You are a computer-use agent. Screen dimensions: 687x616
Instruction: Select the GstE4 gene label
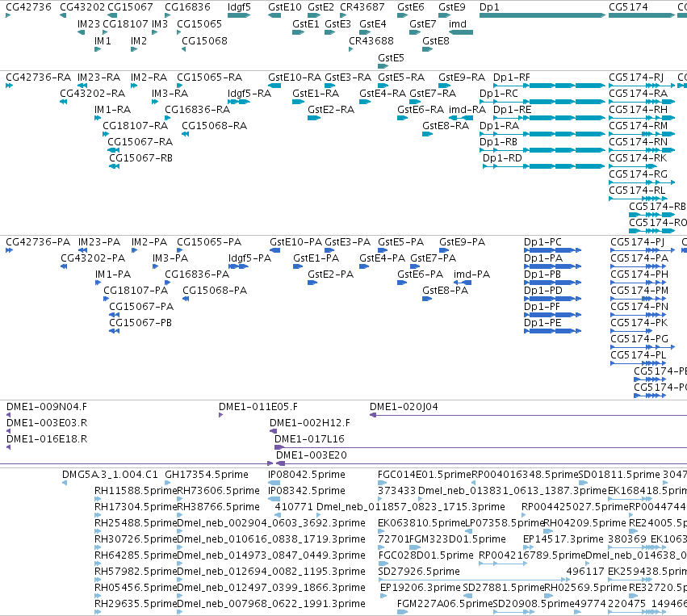click(373, 24)
